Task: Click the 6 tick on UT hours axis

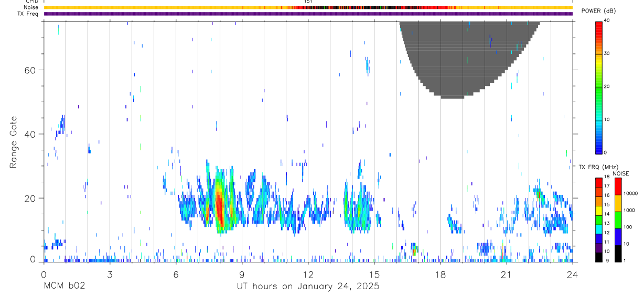Action: click(176, 274)
